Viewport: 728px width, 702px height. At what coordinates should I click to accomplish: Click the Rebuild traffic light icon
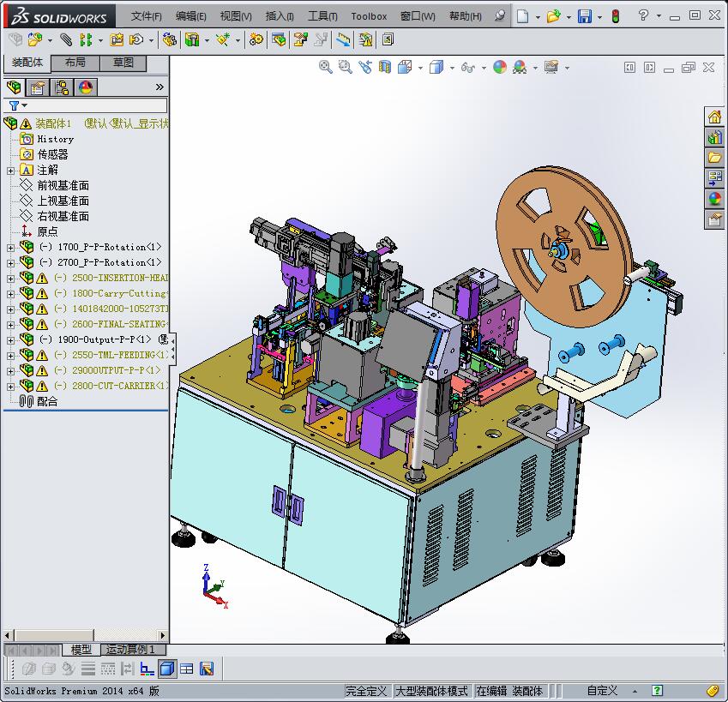pos(616,16)
